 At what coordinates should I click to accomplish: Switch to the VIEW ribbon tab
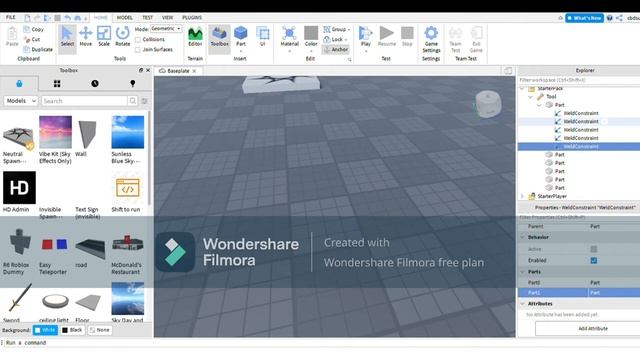[x=167, y=18]
